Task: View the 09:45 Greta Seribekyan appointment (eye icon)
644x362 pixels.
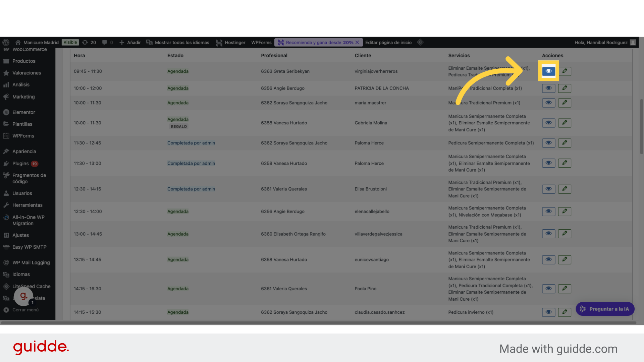Action: pyautogui.click(x=548, y=71)
